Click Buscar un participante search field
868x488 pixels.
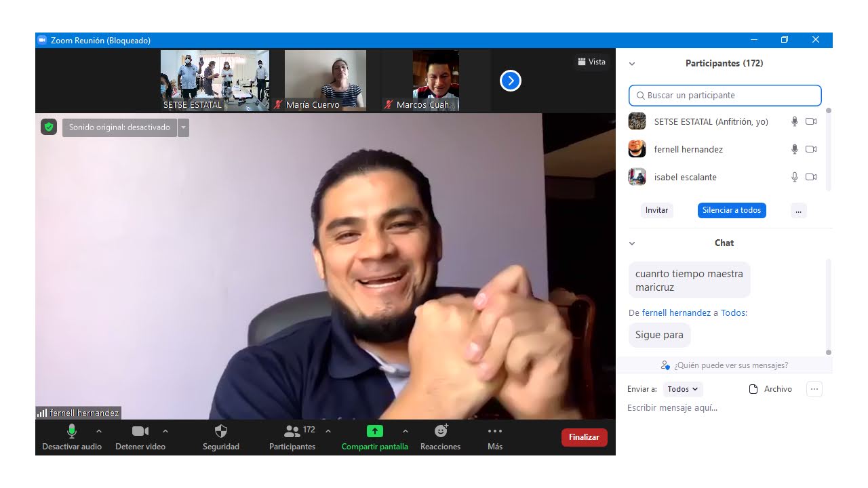pyautogui.click(x=725, y=96)
